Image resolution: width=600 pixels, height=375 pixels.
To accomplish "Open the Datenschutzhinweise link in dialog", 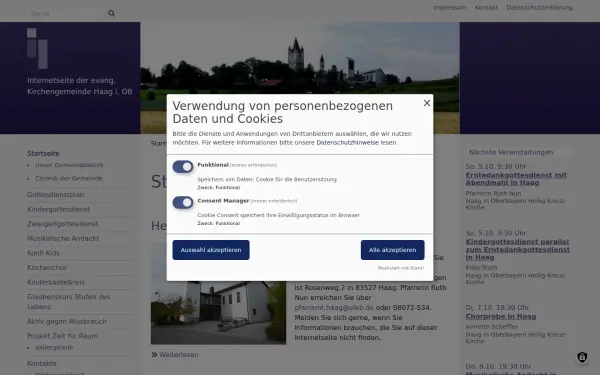I will point(347,142).
